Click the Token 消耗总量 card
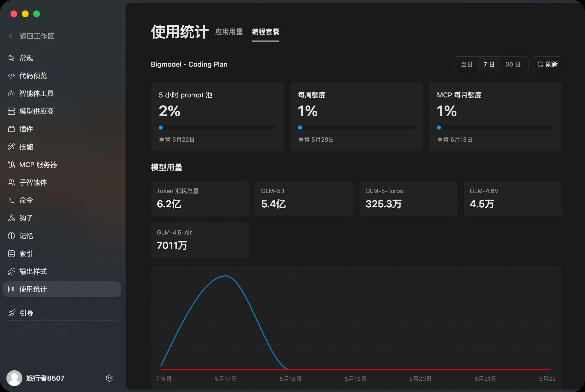Screen dimensions: 585x392 point(200,199)
